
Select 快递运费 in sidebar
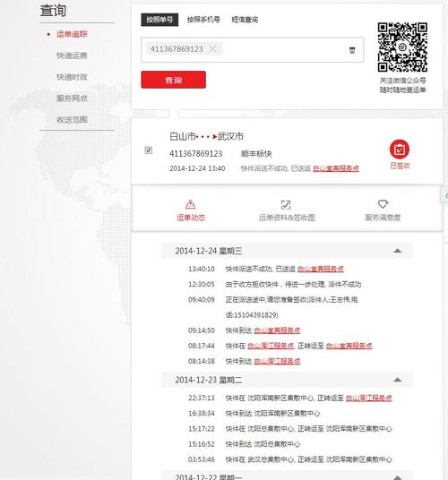point(72,56)
